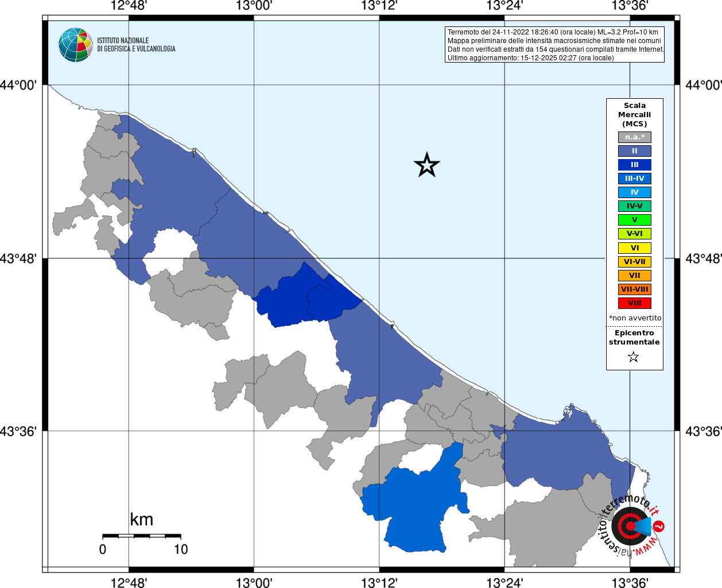Click the top axis 13°36' label
722x588 pixels.
[630, 6]
